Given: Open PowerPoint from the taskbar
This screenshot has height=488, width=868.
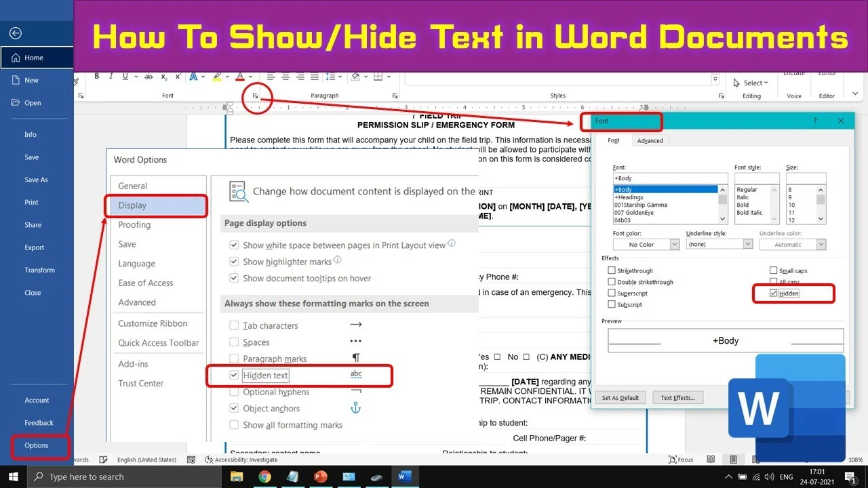Looking at the screenshot, I should (320, 476).
